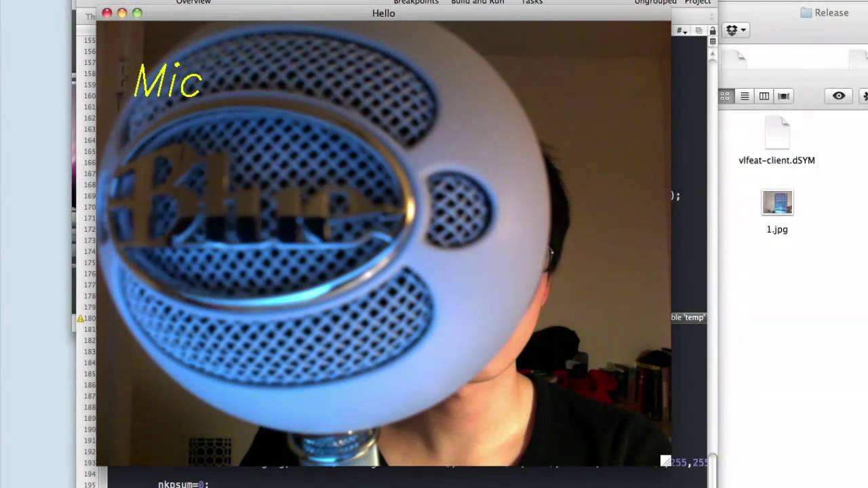Click line number 186 in the gutter
The image size is (868, 488).
pyautogui.click(x=90, y=385)
